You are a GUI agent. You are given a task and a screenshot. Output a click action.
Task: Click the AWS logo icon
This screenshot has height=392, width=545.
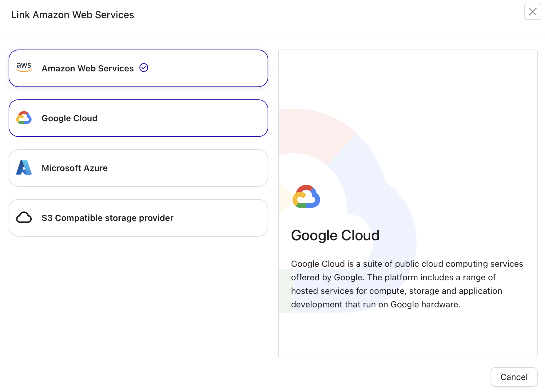[x=24, y=68]
